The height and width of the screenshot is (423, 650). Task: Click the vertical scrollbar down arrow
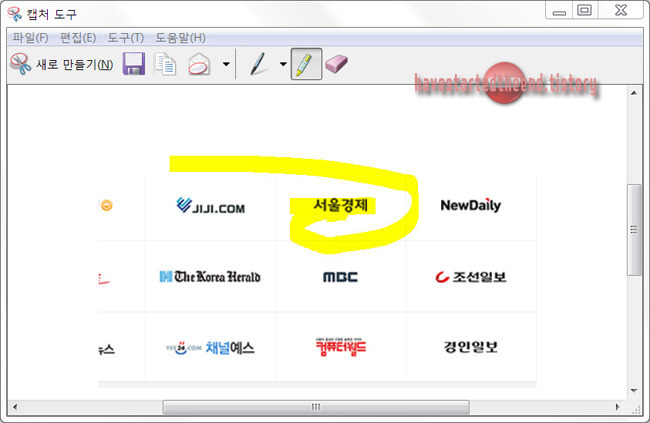coord(634,390)
